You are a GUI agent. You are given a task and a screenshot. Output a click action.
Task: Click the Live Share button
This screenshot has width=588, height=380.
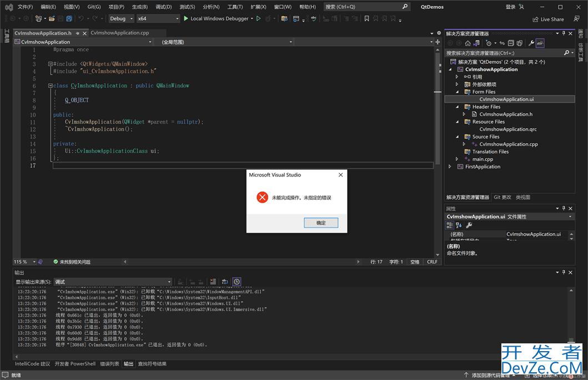pos(548,19)
